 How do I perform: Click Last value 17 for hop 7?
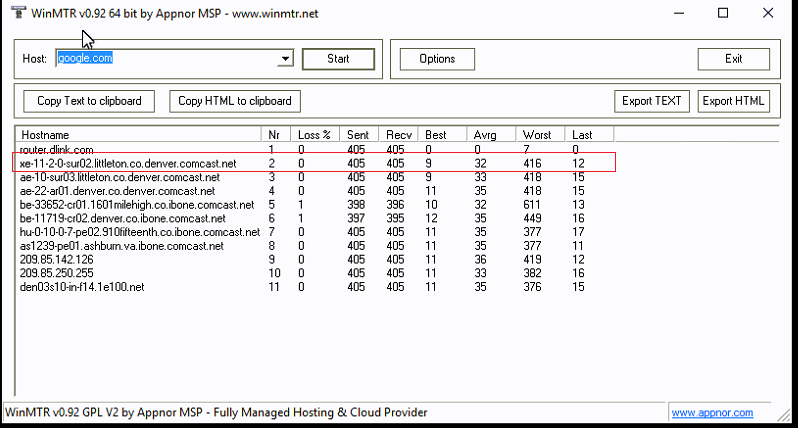(578, 232)
